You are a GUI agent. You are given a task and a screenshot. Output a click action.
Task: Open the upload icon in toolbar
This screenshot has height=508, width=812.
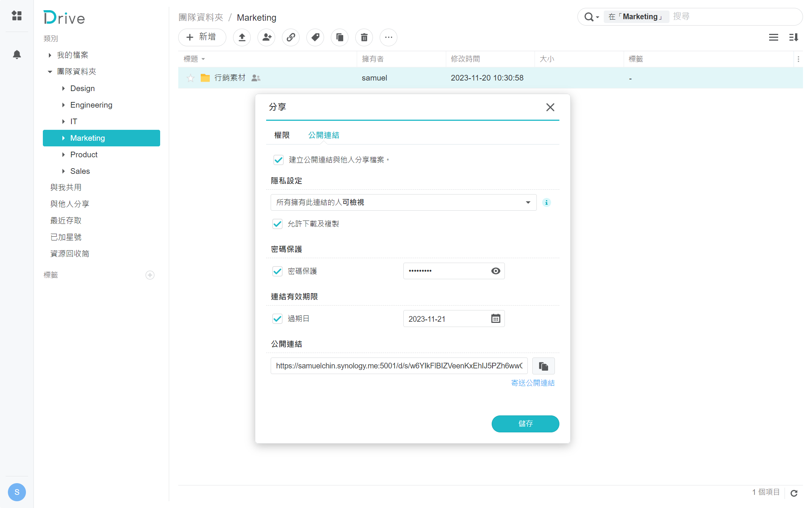coord(242,37)
